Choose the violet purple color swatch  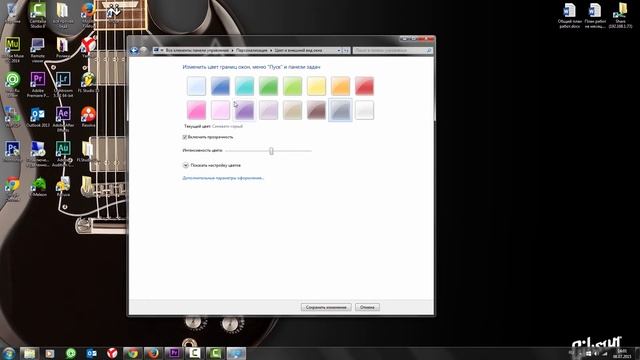pos(244,110)
